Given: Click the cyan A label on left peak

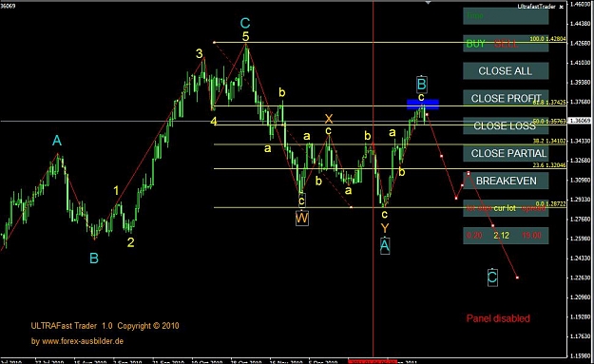Looking at the screenshot, I should pos(57,141).
